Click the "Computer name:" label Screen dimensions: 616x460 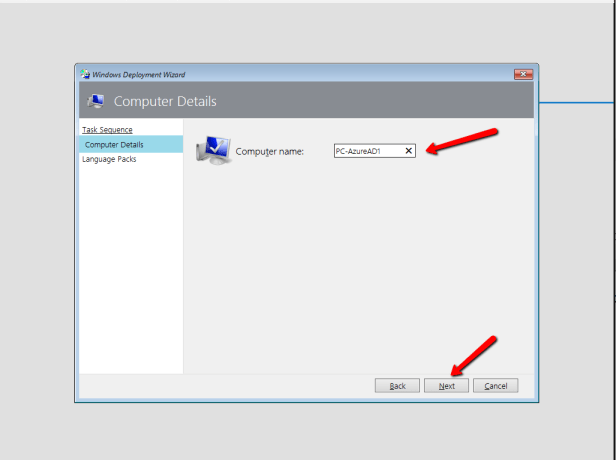(269, 152)
